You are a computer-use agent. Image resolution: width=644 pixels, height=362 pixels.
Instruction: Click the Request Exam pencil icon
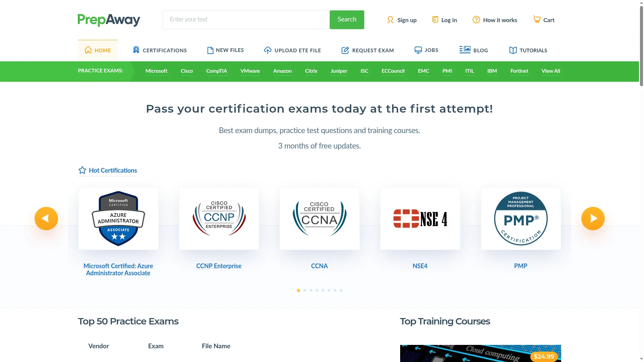coord(345,50)
